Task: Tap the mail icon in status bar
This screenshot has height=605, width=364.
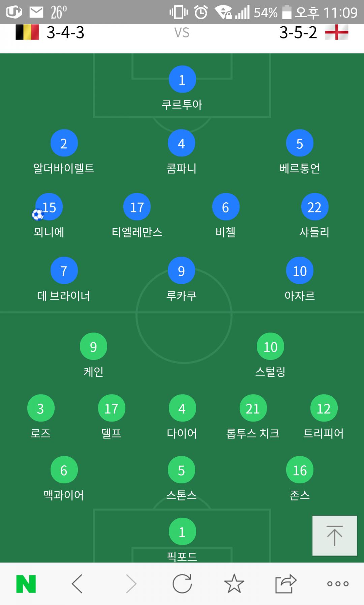Action: pos(36,12)
